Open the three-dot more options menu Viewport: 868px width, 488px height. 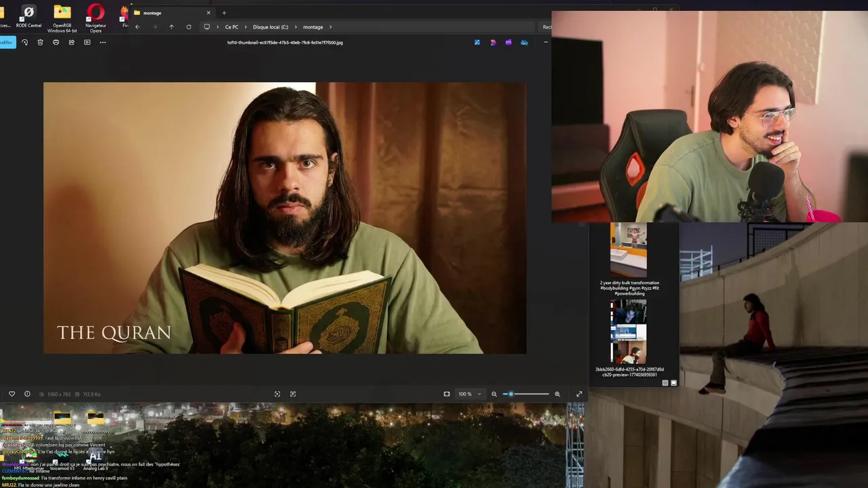pos(102,42)
